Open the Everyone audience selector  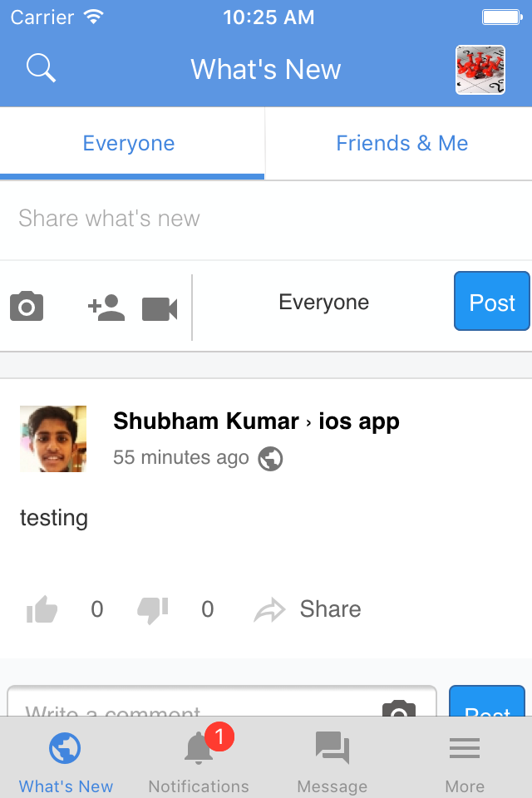[323, 303]
